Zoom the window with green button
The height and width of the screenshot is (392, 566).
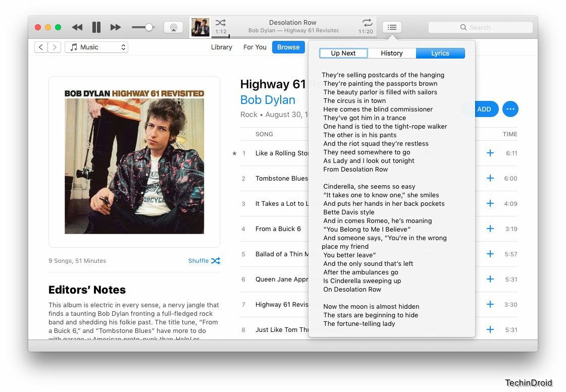point(58,27)
